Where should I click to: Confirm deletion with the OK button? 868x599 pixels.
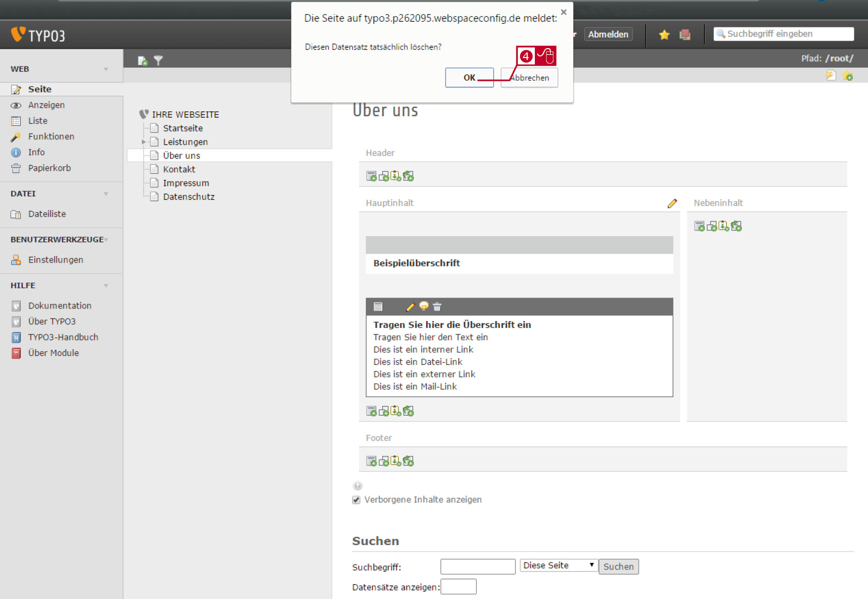[469, 78]
